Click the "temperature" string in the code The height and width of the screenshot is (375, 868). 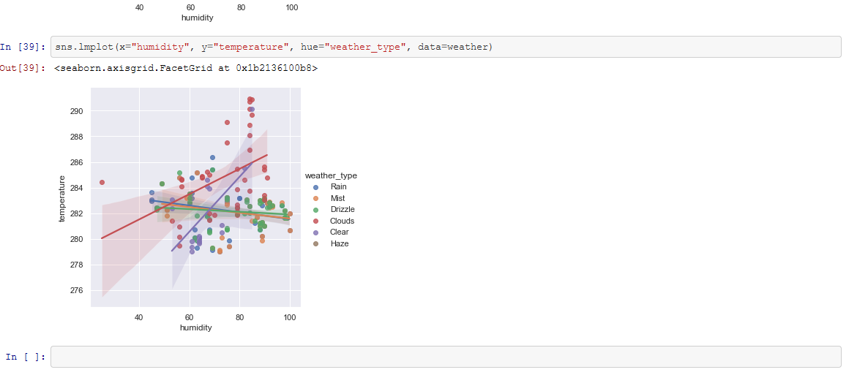point(252,47)
